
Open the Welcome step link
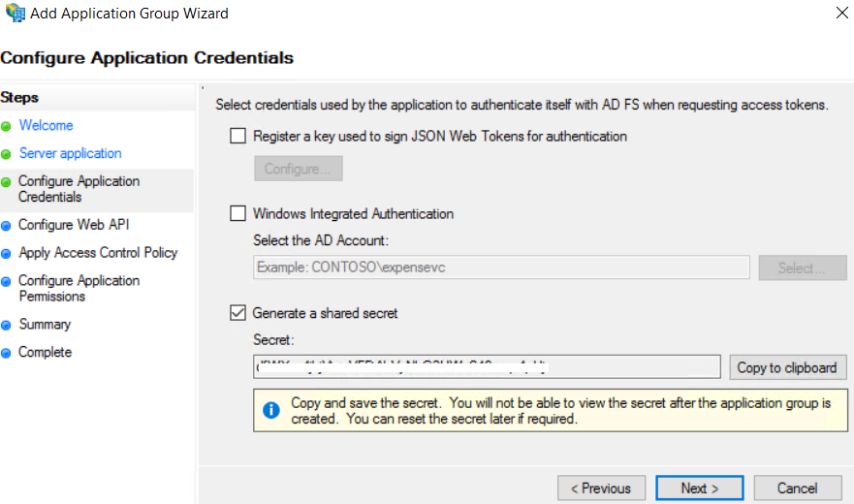click(46, 126)
